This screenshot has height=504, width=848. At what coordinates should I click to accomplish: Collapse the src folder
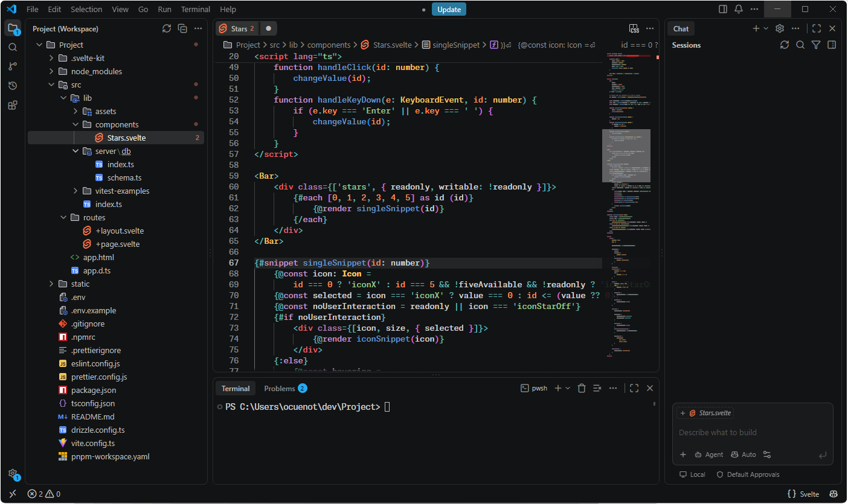point(51,85)
